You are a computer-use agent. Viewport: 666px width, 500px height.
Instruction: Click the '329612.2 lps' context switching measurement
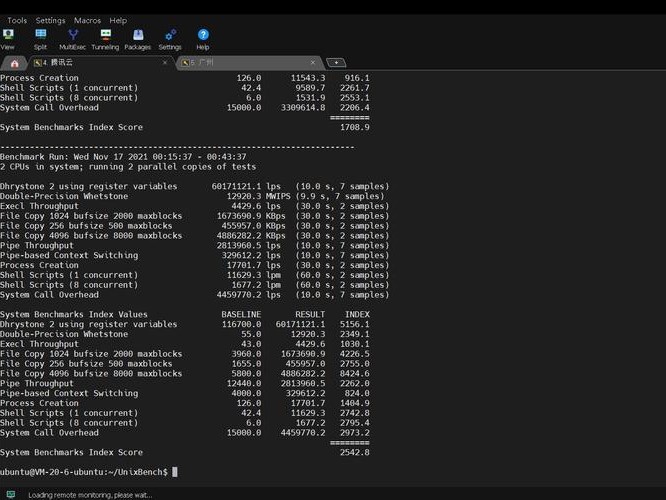pos(251,255)
